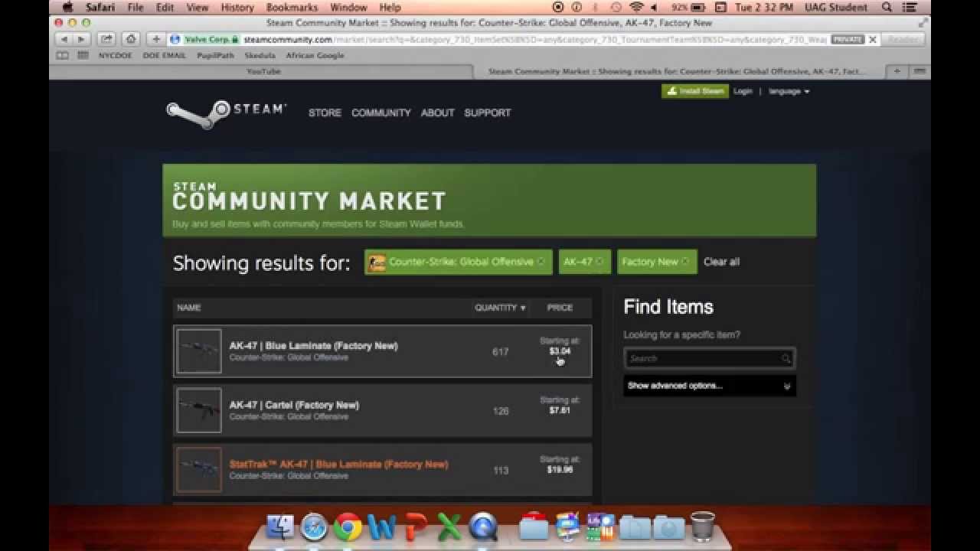
Task: Click the Install Steam button
Action: pyautogui.click(x=695, y=91)
